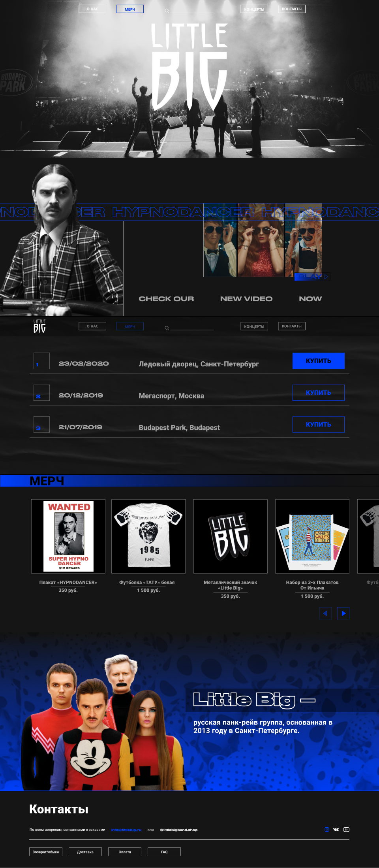Viewport: 379px width, 868px height.
Task: Open the Little Big metal pin image
Action: point(231,536)
